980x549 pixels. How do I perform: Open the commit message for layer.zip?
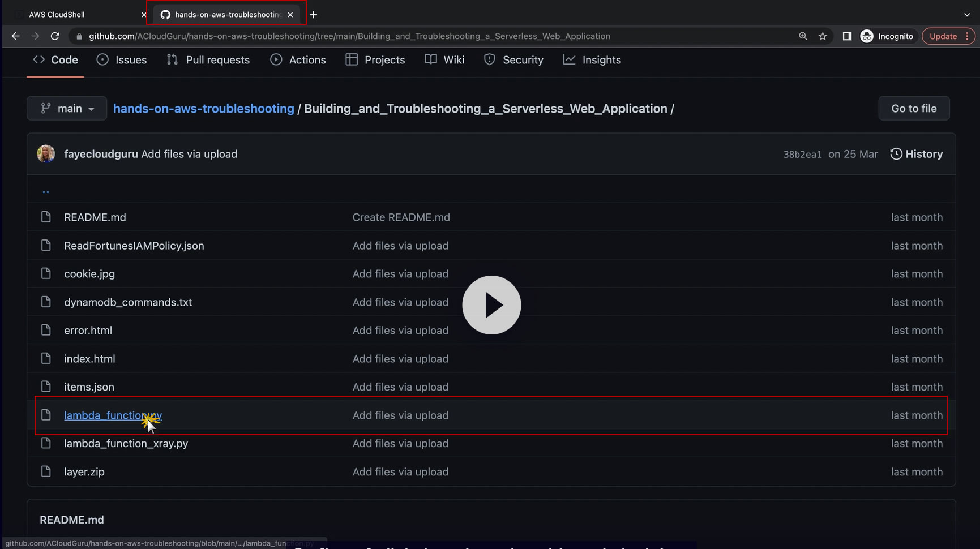coord(401,472)
